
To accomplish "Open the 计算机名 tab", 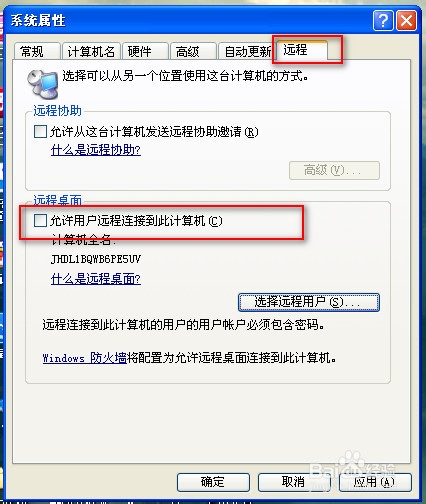I will [91, 52].
